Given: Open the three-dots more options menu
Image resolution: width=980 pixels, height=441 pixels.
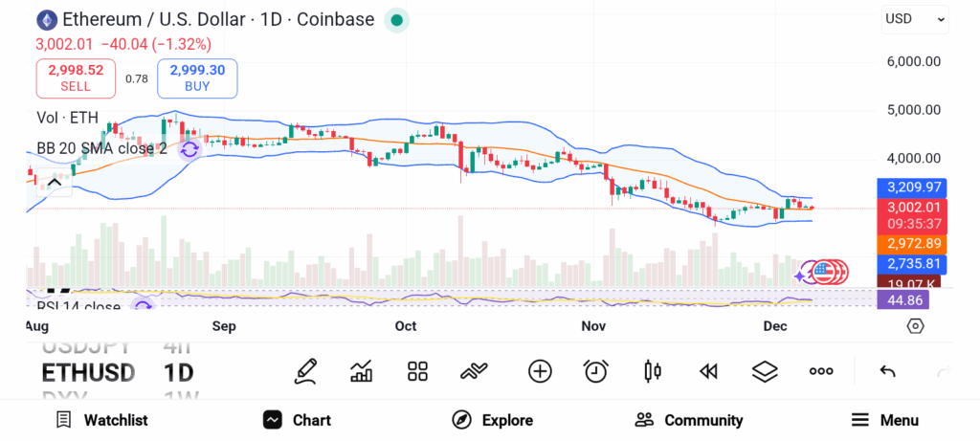Looking at the screenshot, I should [x=821, y=371].
